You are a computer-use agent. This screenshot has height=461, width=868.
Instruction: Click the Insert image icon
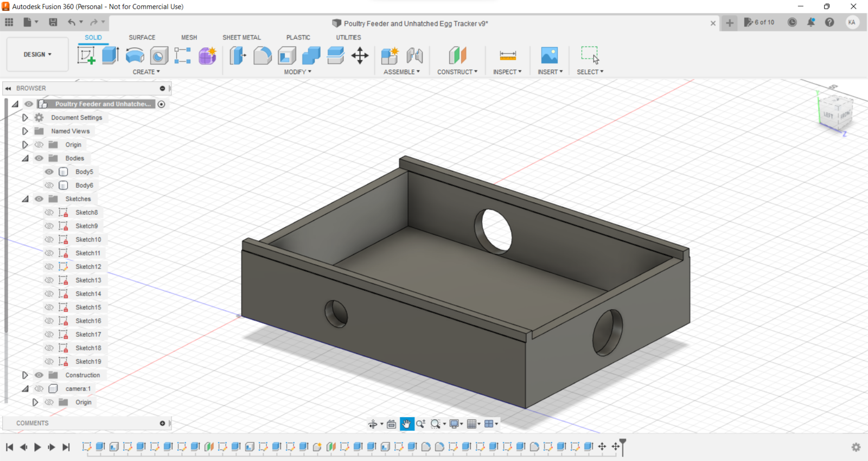point(549,55)
